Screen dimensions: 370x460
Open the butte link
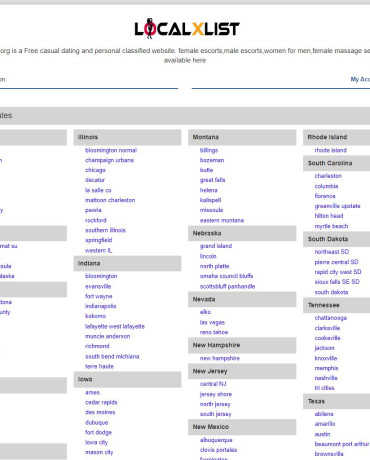(206, 170)
